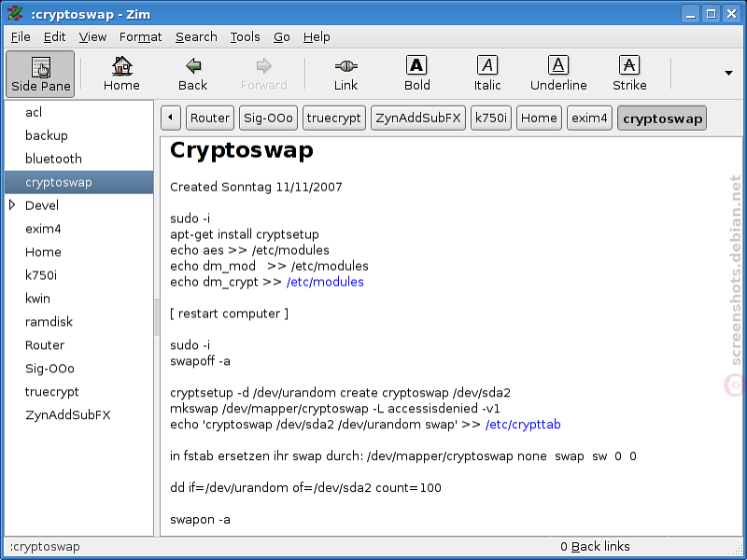This screenshot has height=560, width=747.
Task: Click '0 Back links' in status bar
Action: (x=595, y=547)
